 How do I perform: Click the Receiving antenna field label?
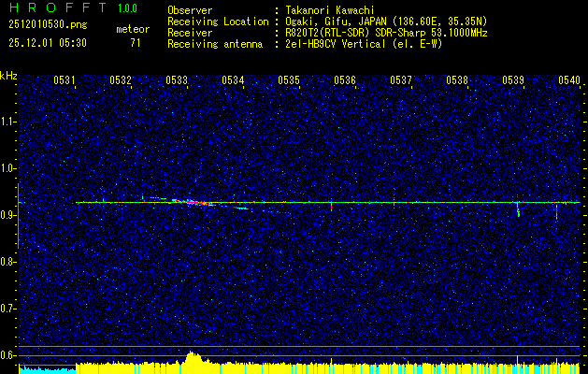point(215,44)
